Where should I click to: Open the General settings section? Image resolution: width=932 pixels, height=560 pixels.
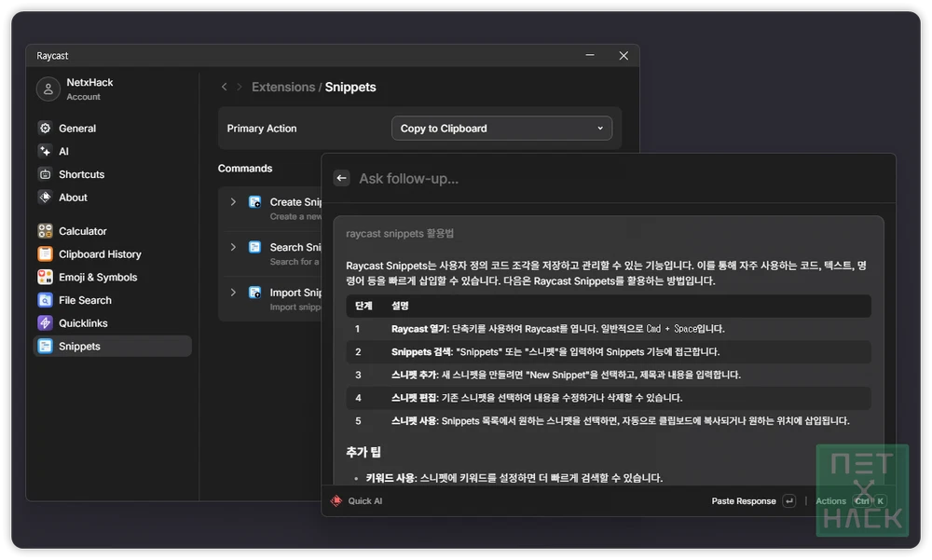coord(113,128)
